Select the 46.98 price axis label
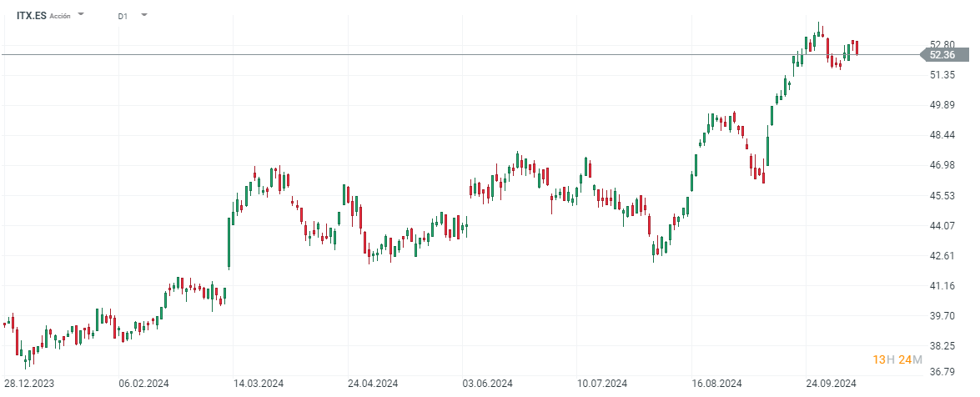980x397 pixels. 942,165
